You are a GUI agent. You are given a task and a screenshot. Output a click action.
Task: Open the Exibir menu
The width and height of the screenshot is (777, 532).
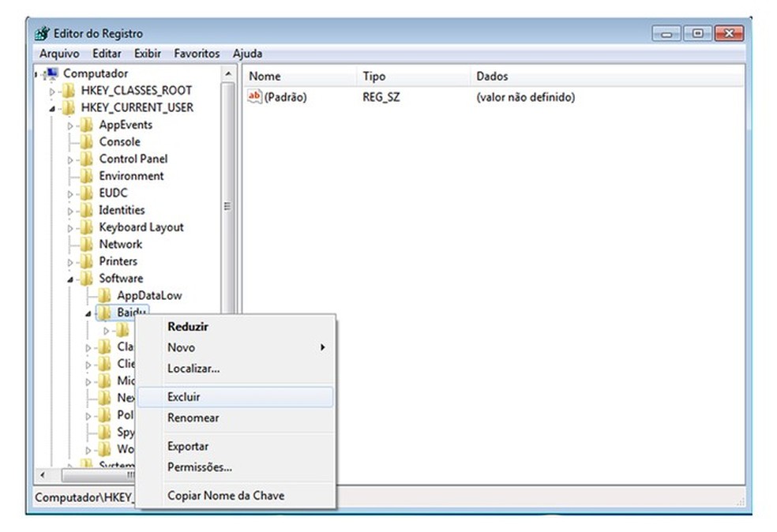point(148,54)
